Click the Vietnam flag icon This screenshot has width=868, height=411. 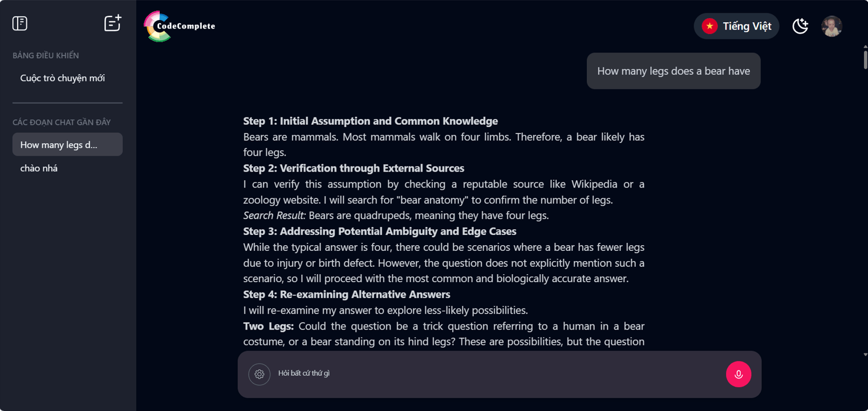pyautogui.click(x=709, y=26)
